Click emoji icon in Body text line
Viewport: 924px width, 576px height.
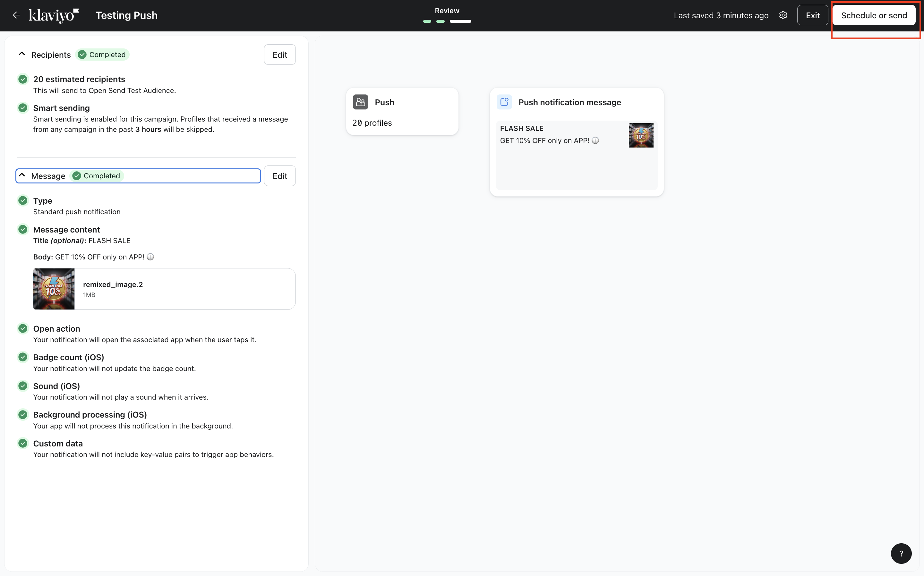(150, 257)
